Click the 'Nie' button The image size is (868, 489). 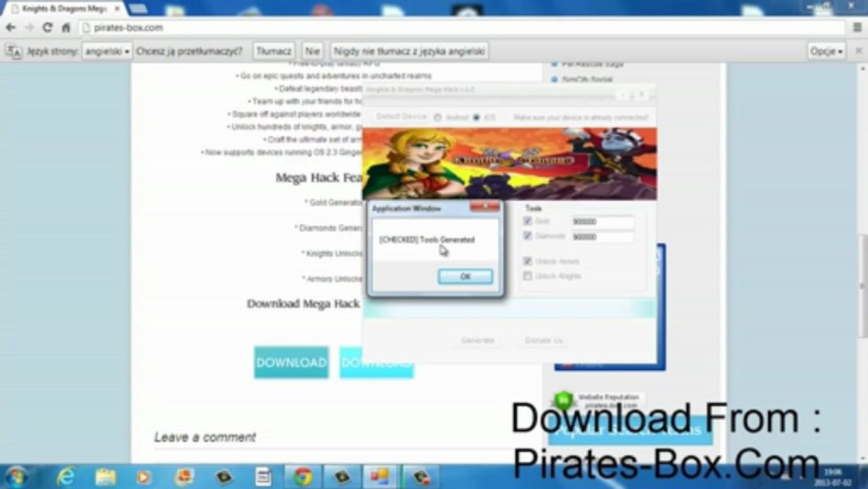pyautogui.click(x=312, y=51)
